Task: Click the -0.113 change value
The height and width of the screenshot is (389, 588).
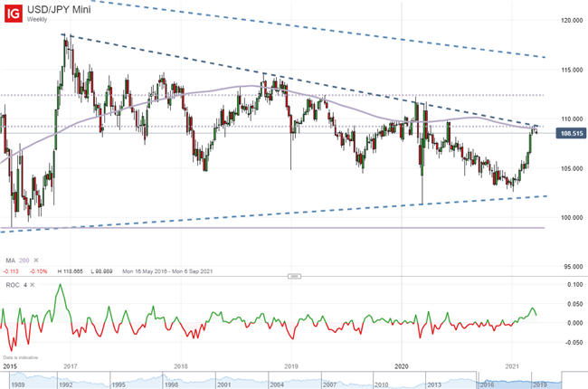Action: coord(11,271)
